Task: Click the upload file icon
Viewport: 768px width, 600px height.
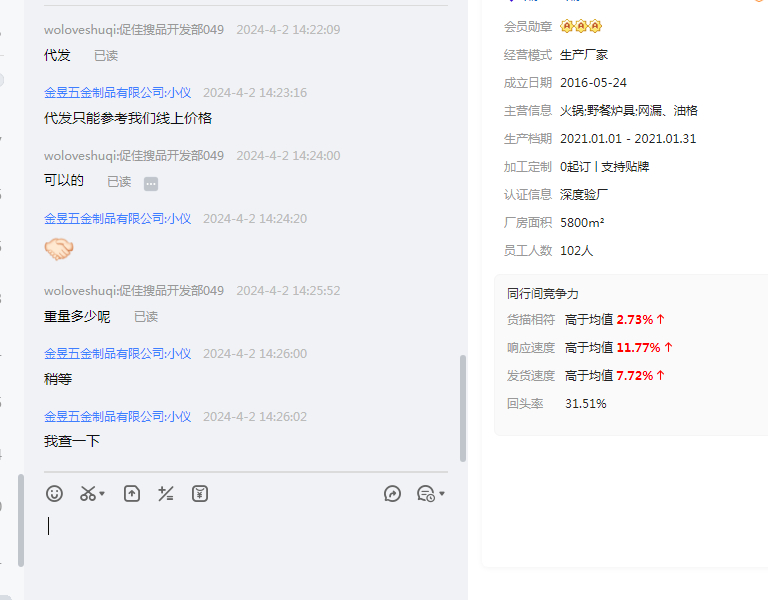Action: pyautogui.click(x=132, y=493)
